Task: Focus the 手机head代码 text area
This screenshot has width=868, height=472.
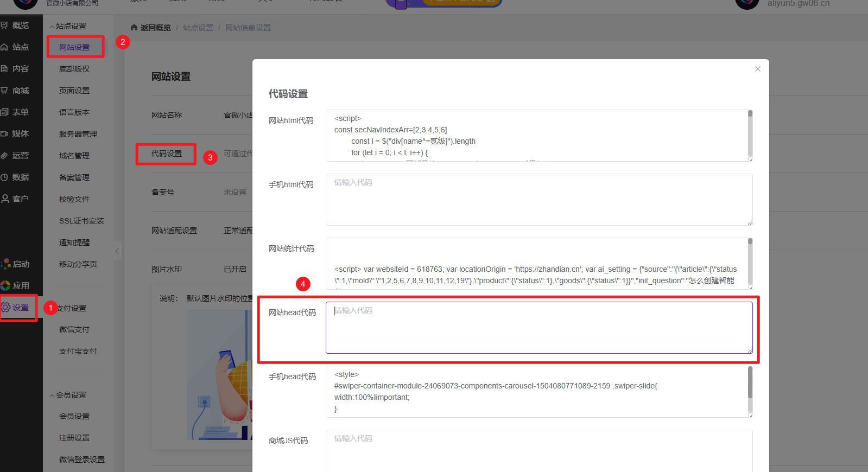Action: pos(536,392)
